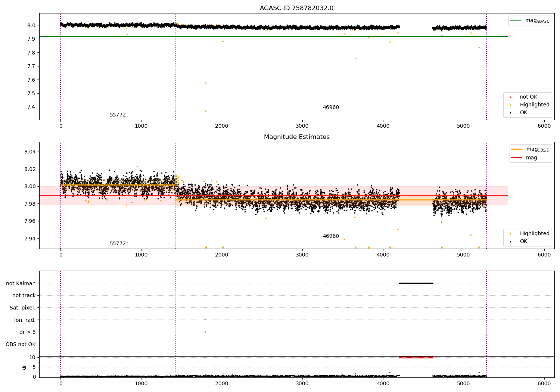
Task: Click the '7.96' y-axis tick of the middle plot
Action: [30, 221]
